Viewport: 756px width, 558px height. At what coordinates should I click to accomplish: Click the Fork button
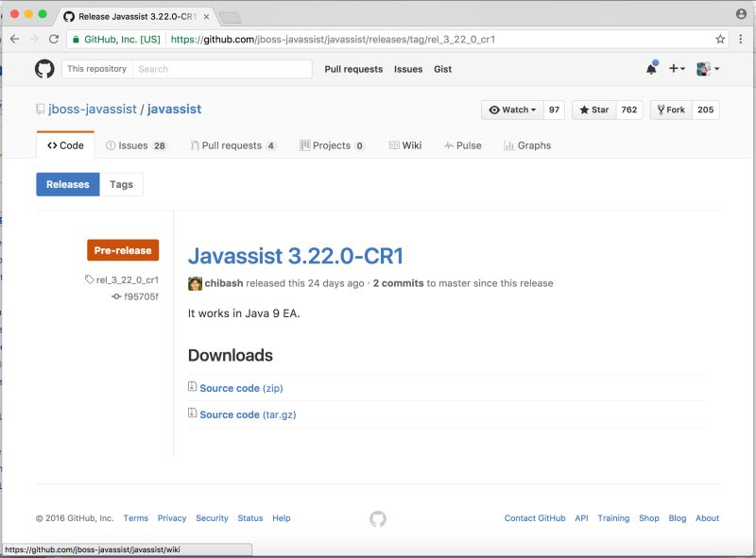coord(671,110)
